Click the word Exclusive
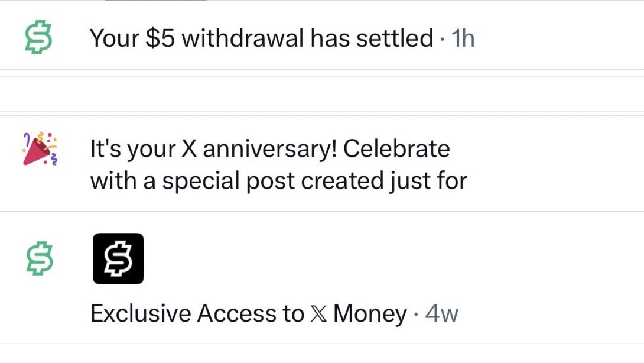Image resolution: width=644 pixels, height=363 pixels. 141,314
